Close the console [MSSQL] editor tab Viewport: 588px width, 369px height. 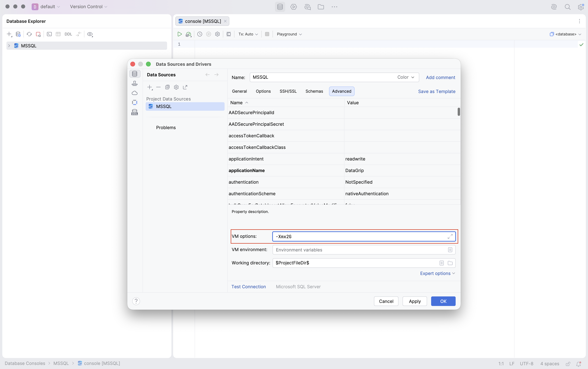coord(225,21)
